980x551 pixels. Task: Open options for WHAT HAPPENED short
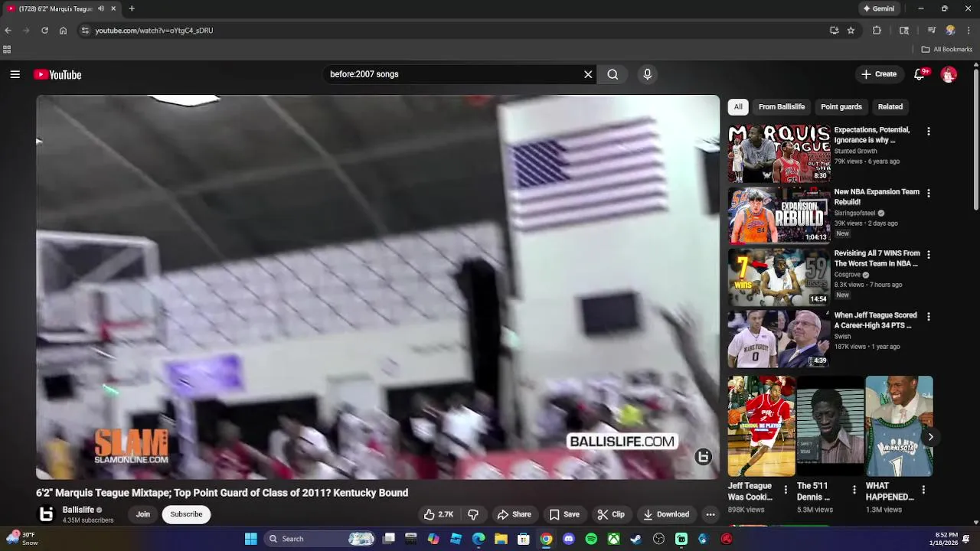923,490
